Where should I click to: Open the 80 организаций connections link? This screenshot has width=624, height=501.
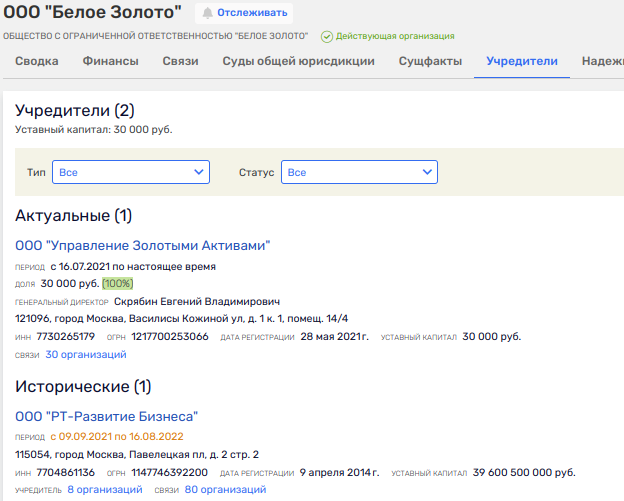pyautogui.click(x=225, y=489)
